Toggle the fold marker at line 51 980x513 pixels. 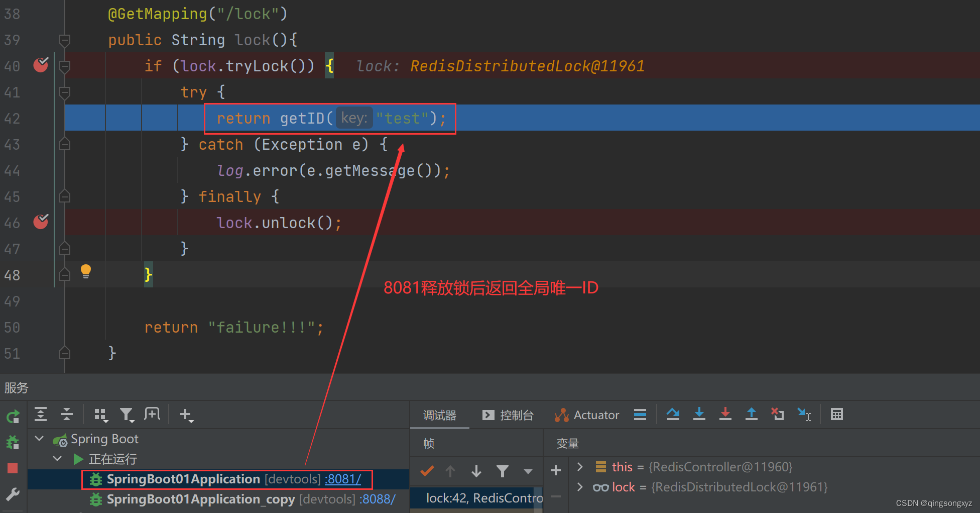tap(65, 353)
